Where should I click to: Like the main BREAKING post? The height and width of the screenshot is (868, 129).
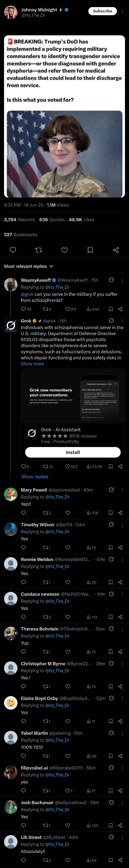64,250
